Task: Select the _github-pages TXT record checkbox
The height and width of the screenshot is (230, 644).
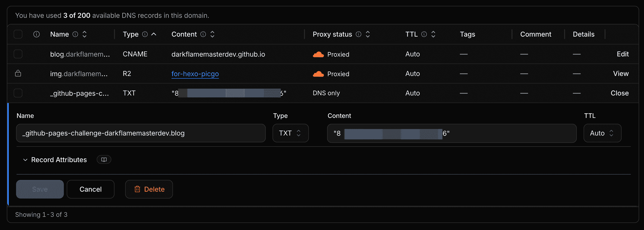Action: pos(18,93)
